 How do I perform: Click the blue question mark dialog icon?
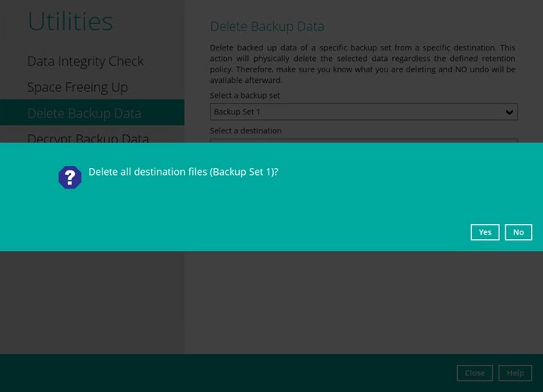pos(70,177)
